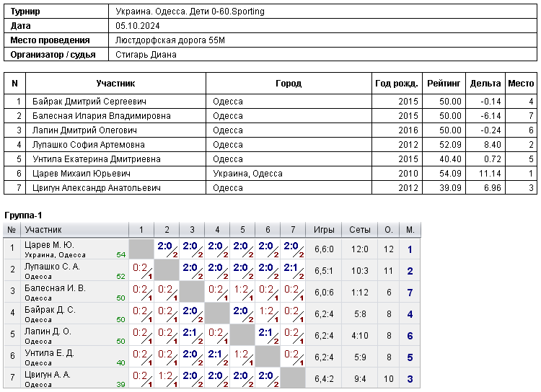Image resolution: width=541 pixels, height=392 pixels.
Task: Open participant 'Цвигун Александр Анатольевич'
Action: 96,188
